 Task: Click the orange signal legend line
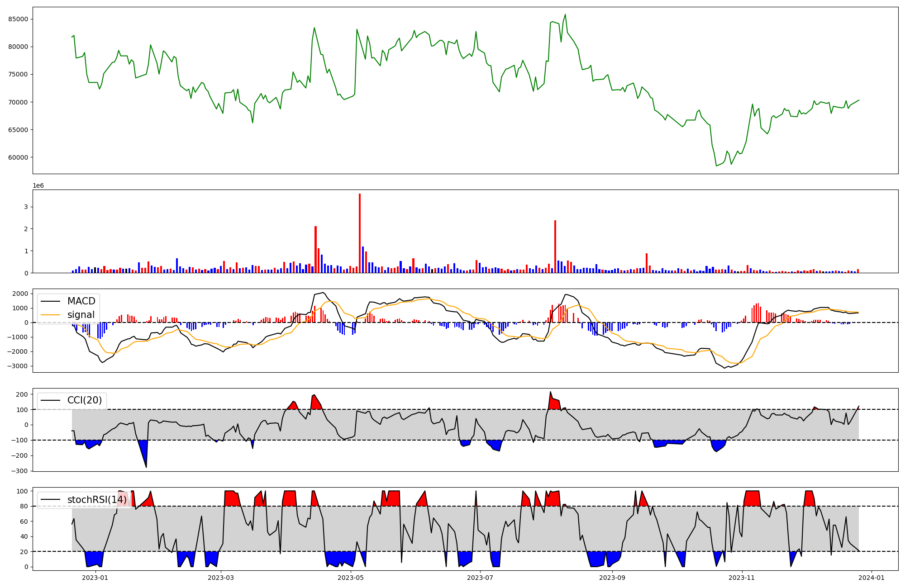pos(52,315)
